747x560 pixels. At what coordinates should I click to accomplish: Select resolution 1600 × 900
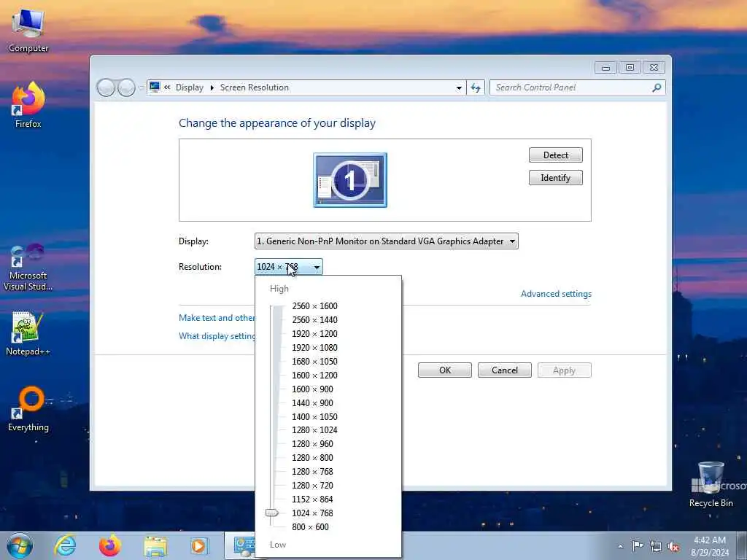[312, 389]
